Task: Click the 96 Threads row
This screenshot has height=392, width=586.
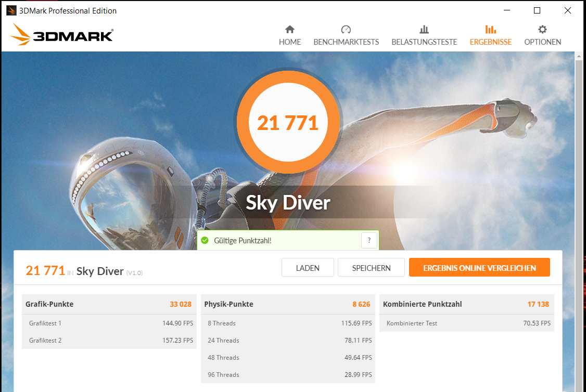Action: 288,375
